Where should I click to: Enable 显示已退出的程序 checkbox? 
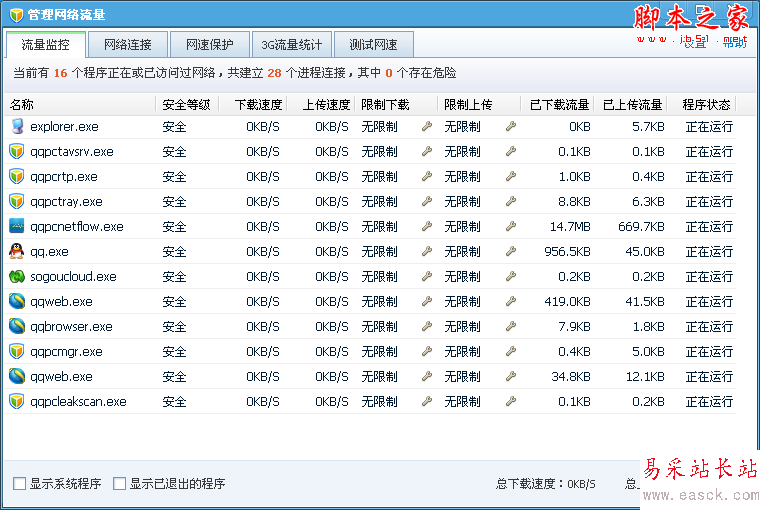click(119, 483)
